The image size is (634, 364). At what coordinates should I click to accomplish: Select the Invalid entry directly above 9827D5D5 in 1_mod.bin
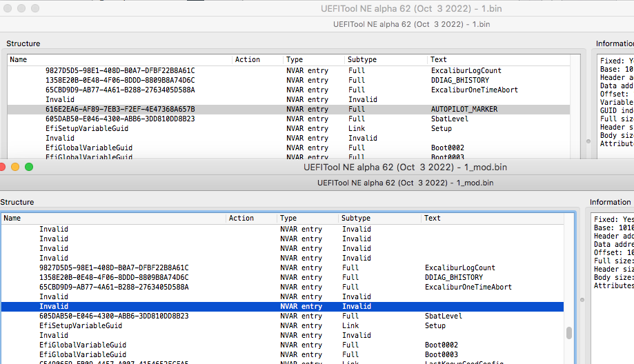[x=283, y=258]
